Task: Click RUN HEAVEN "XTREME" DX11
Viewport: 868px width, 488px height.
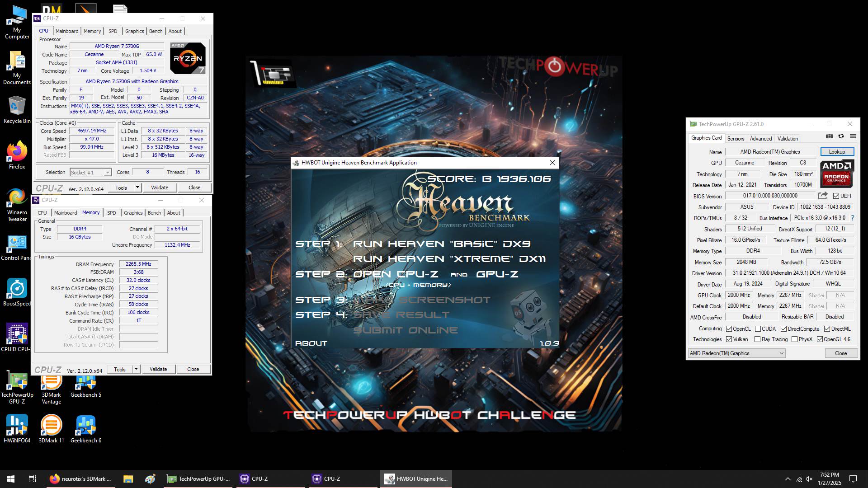Action: [449, 259]
